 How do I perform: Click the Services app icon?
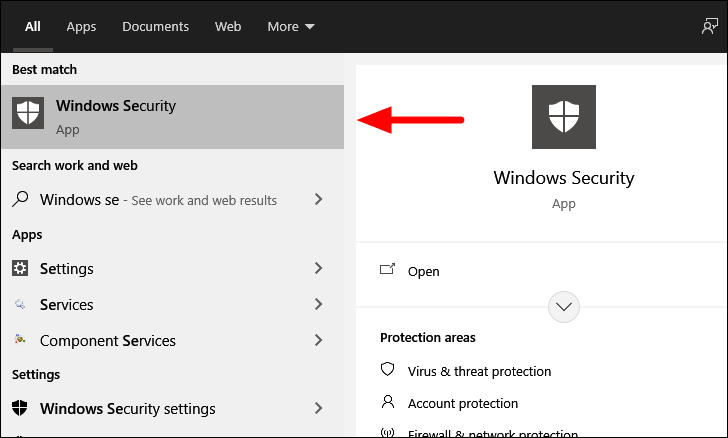[20, 304]
